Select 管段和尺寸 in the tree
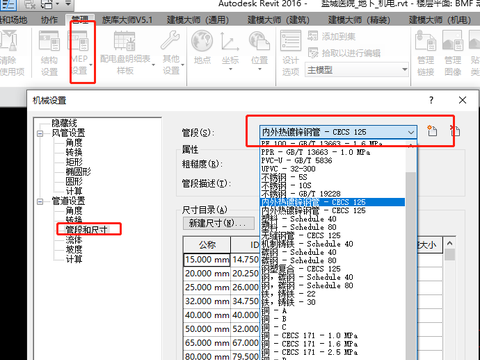This screenshot has width=480, height=360. click(86, 230)
